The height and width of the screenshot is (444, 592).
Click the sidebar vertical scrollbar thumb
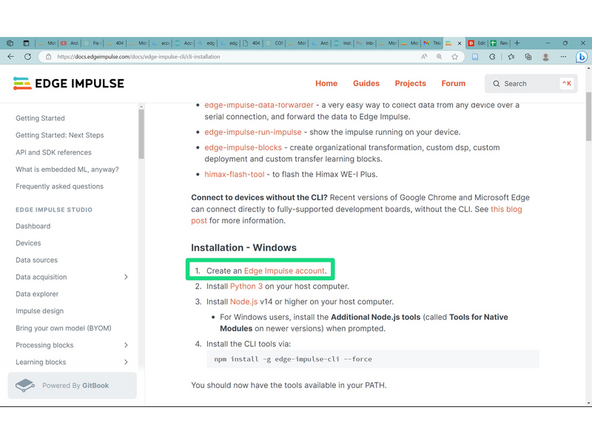point(141,134)
